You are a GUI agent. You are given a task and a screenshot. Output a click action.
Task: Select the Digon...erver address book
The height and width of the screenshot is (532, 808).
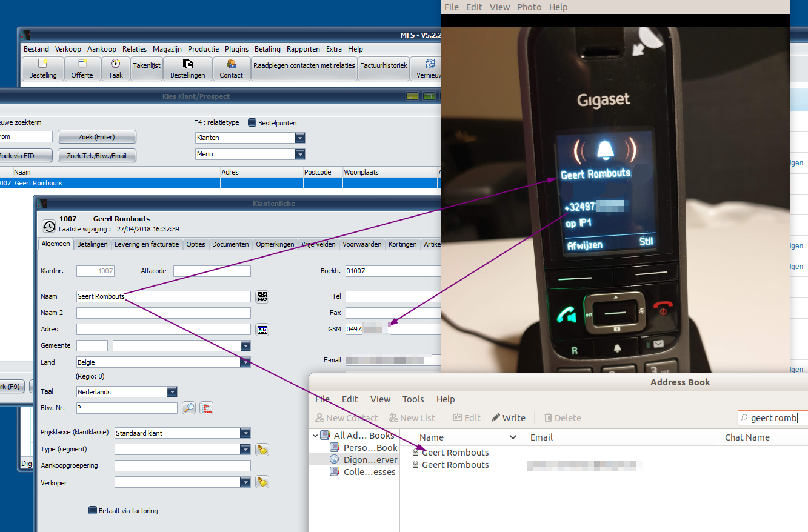click(x=363, y=460)
